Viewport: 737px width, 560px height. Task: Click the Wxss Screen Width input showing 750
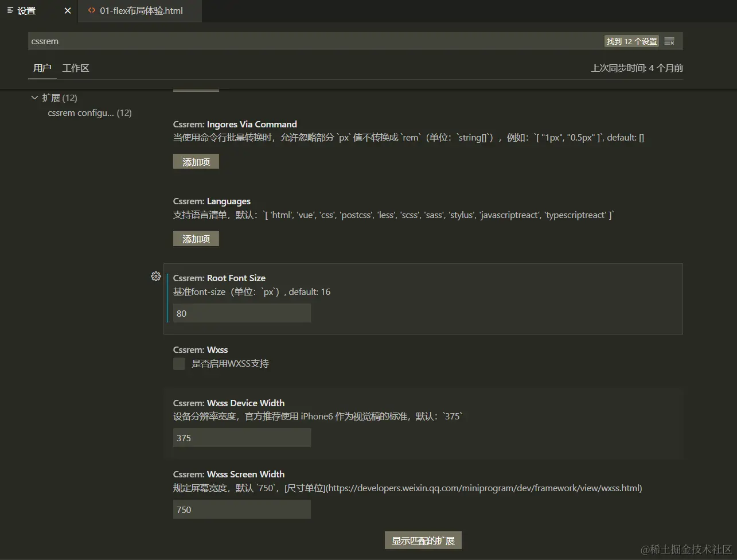241,509
